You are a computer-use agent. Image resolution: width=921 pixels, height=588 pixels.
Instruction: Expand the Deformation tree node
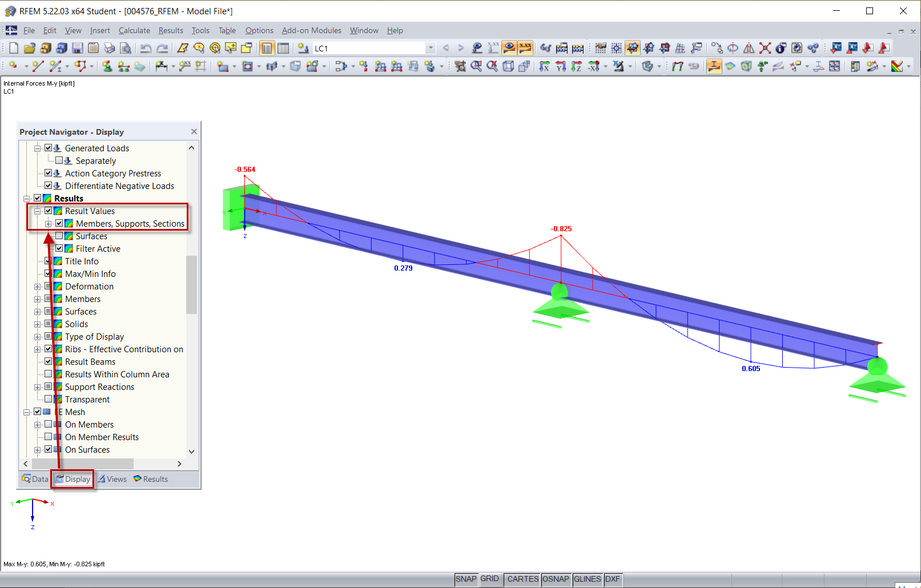point(38,286)
